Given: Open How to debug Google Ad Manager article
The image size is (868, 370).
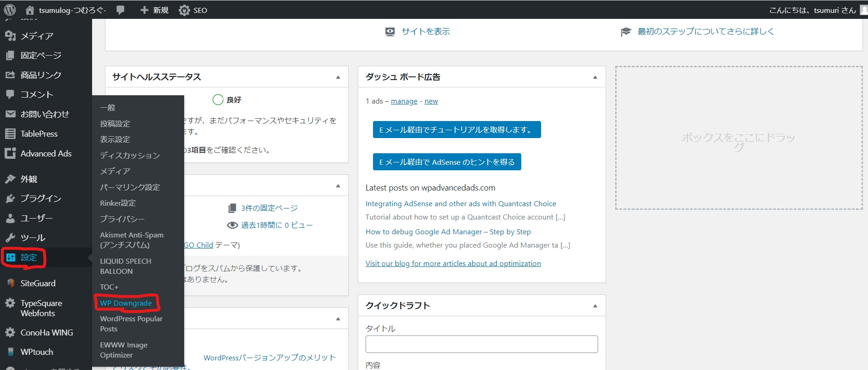Looking at the screenshot, I should coord(448,232).
